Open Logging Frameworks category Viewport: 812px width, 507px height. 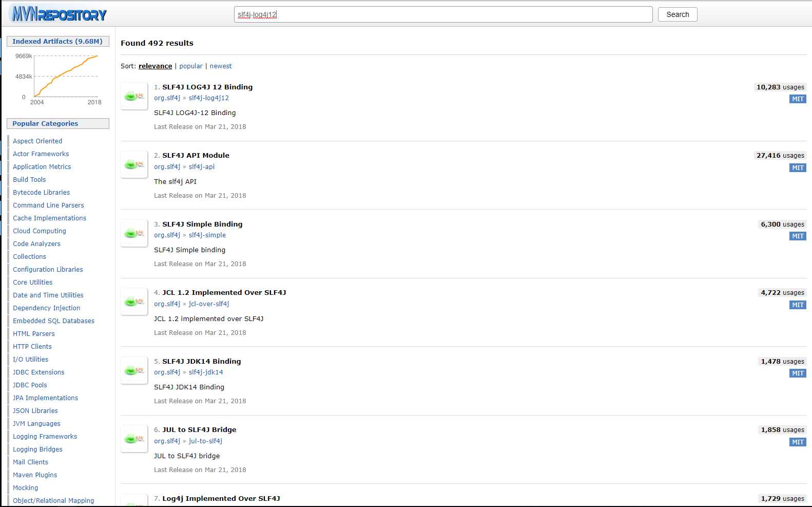pyautogui.click(x=45, y=437)
